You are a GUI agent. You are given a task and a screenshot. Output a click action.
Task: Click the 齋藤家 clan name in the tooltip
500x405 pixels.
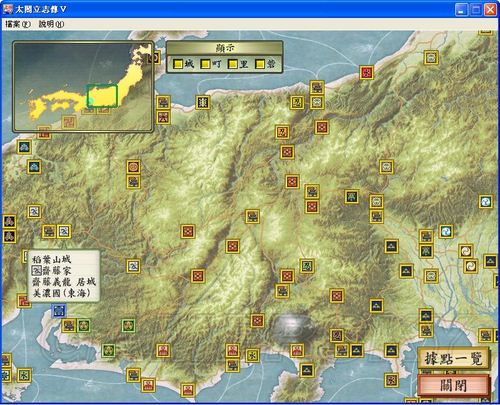pos(56,270)
